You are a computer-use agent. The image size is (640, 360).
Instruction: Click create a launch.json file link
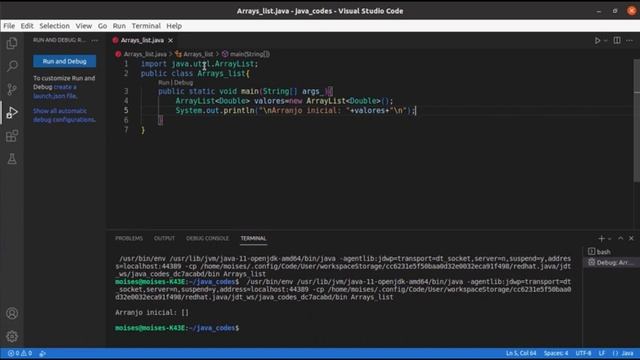[56, 91]
